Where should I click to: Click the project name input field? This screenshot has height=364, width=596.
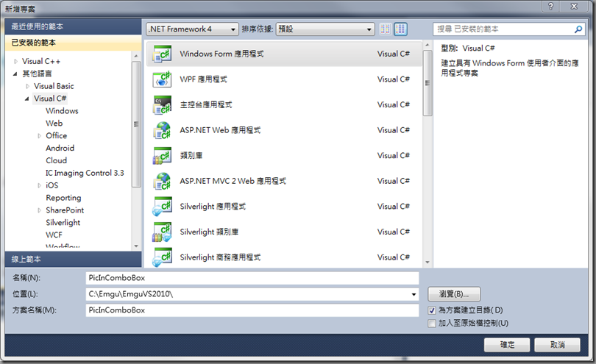point(252,278)
